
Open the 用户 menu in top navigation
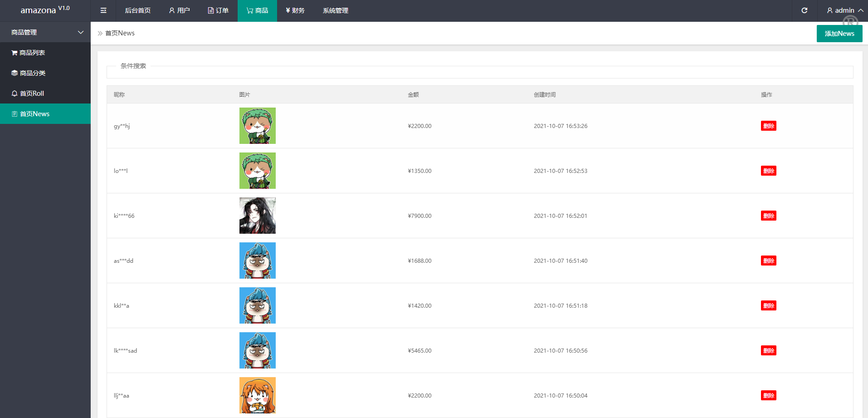(179, 10)
